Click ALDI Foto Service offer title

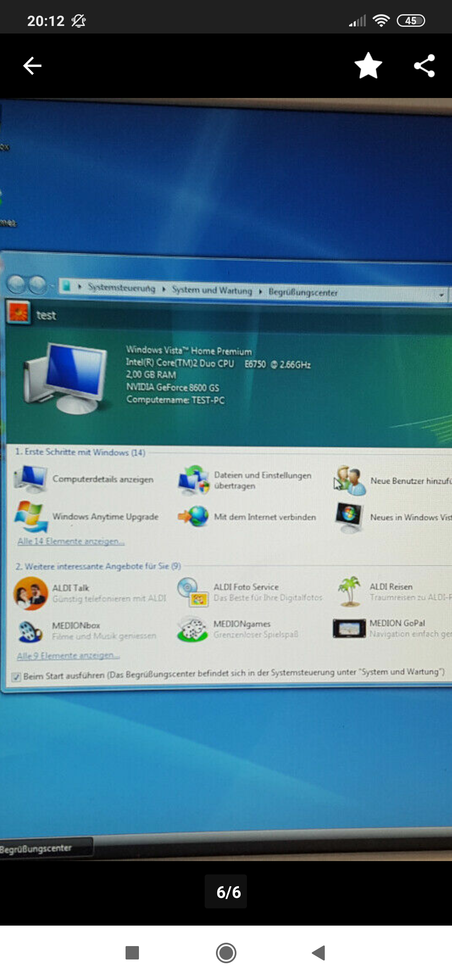point(246,587)
